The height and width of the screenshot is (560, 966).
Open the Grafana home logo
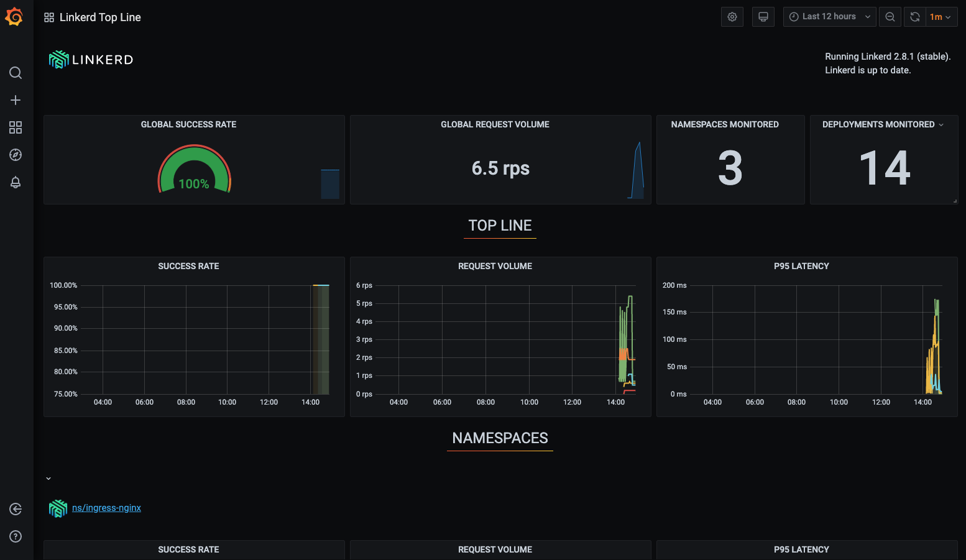[14, 17]
